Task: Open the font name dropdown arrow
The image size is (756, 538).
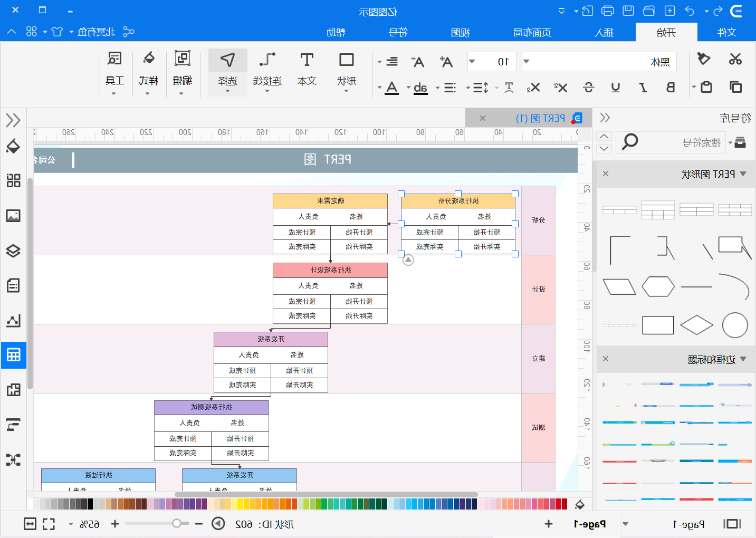Action: pos(526,61)
